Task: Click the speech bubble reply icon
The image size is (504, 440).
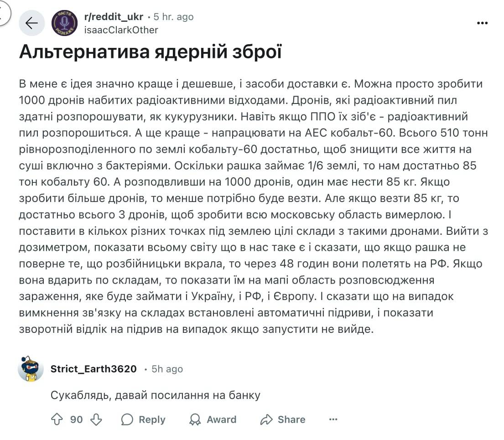Action: point(127,419)
